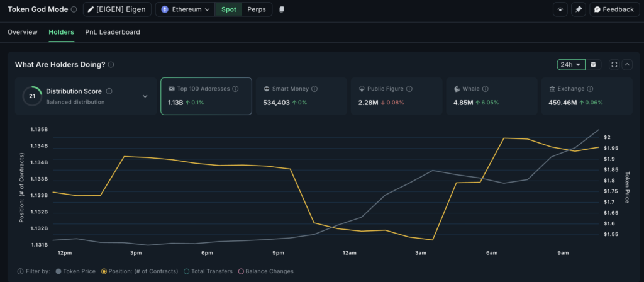644x282 pixels.
Task: Click the Feedback button
Action: (614, 9)
